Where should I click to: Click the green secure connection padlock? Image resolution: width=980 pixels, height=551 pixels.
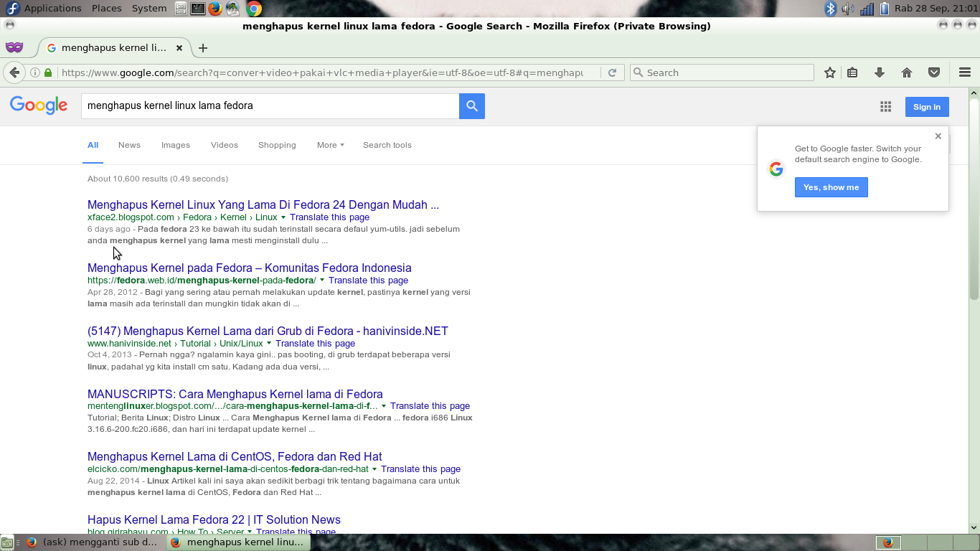[x=48, y=72]
